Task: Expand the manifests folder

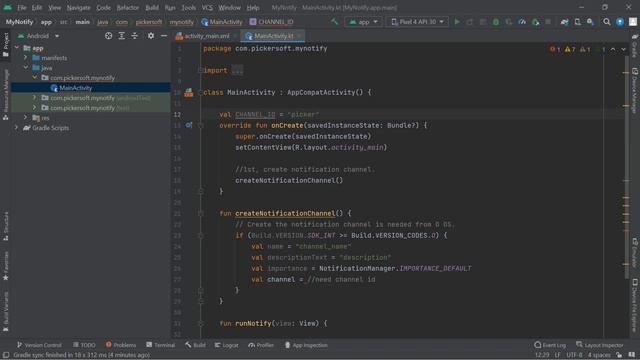Action: pos(25,58)
